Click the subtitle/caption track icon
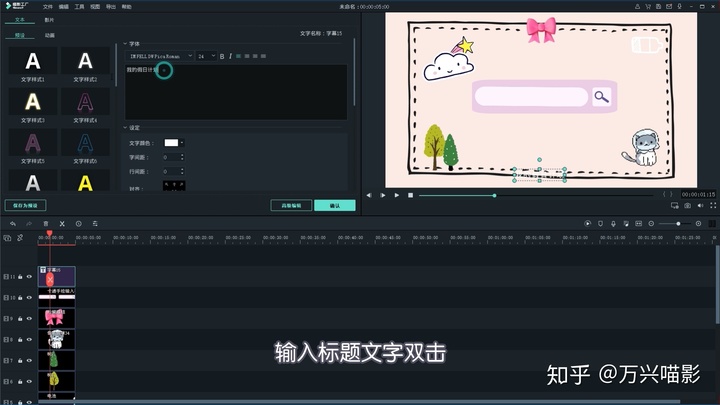This screenshot has height=405, width=720. 638,224
